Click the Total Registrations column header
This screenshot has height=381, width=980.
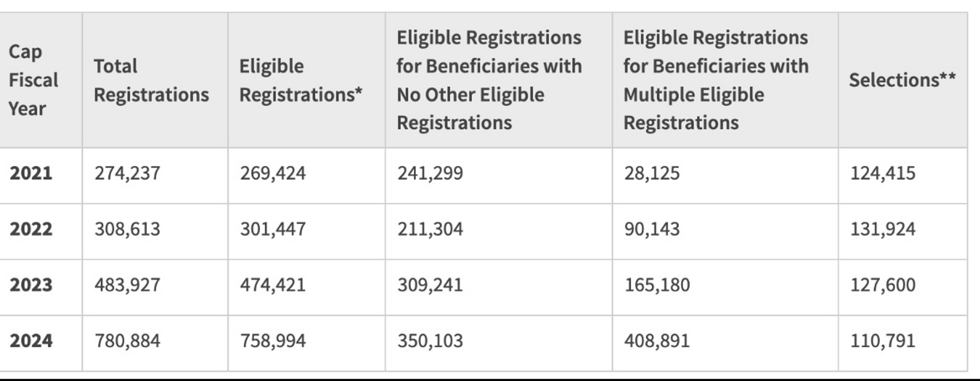pyautogui.click(x=151, y=80)
